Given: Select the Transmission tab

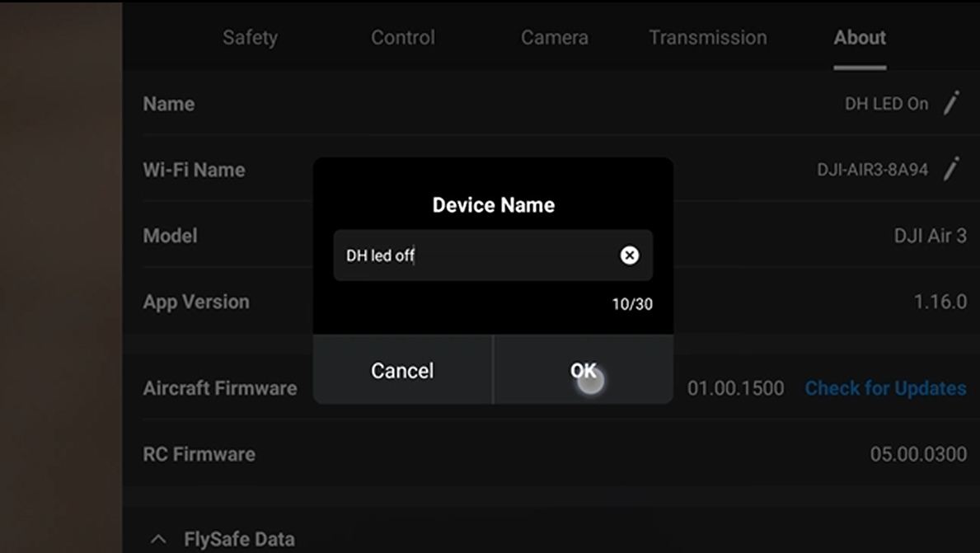Looking at the screenshot, I should [x=707, y=38].
